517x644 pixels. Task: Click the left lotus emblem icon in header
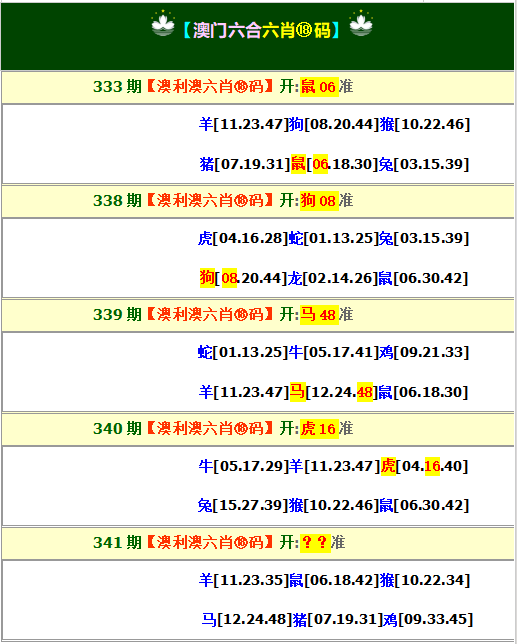[x=163, y=24]
